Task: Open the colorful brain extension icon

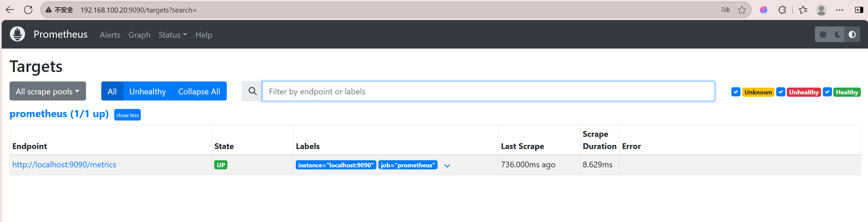Action: point(764,10)
